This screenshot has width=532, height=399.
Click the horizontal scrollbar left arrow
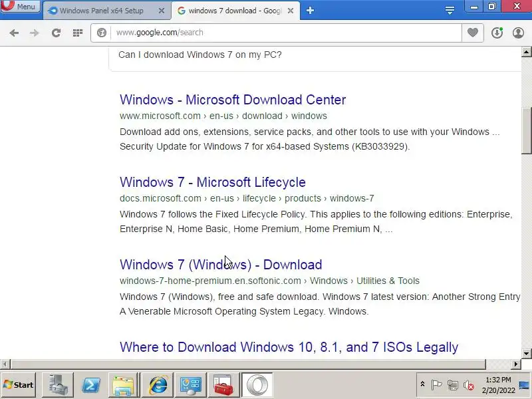coord(5,364)
